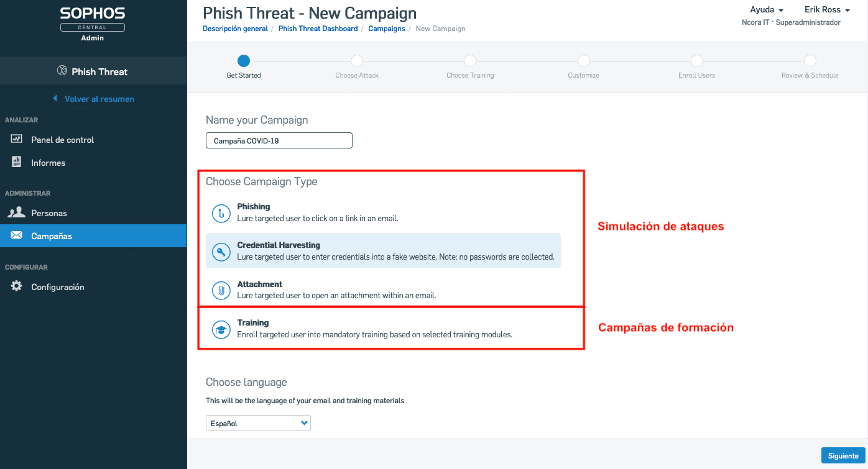Open the Español language dropdown
Image resolution: width=868 pixels, height=469 pixels.
point(258,424)
